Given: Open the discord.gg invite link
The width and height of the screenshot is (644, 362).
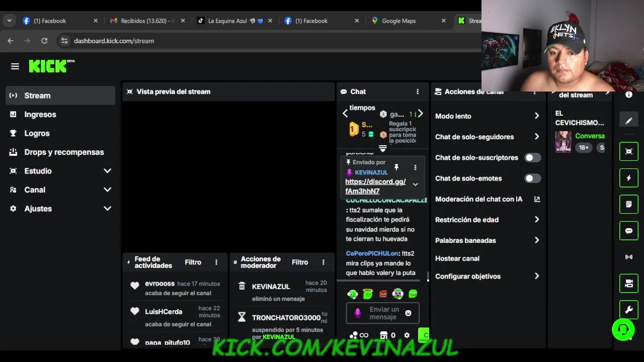Looking at the screenshot, I should pos(375,187).
